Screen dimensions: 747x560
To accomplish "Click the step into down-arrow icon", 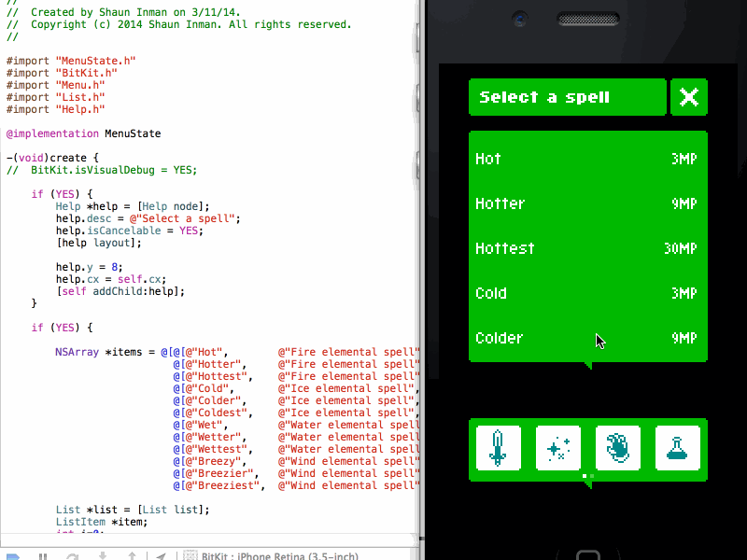I will (102, 556).
